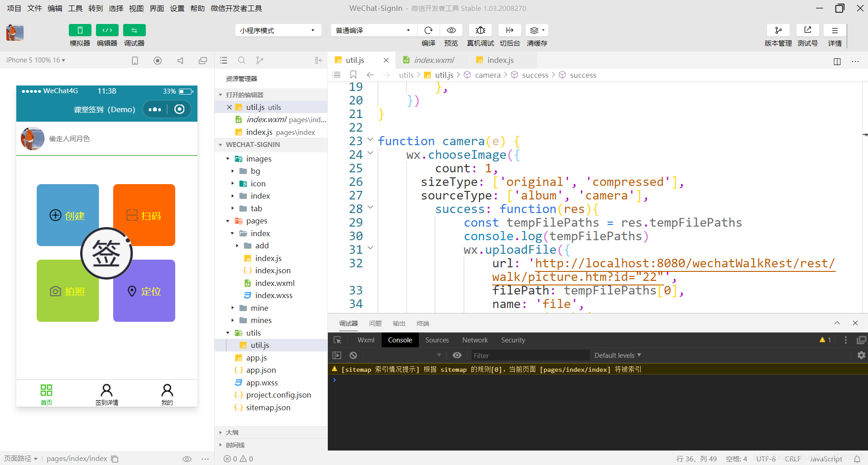Expand the add folder
The width and height of the screenshot is (868, 465).
point(237,246)
